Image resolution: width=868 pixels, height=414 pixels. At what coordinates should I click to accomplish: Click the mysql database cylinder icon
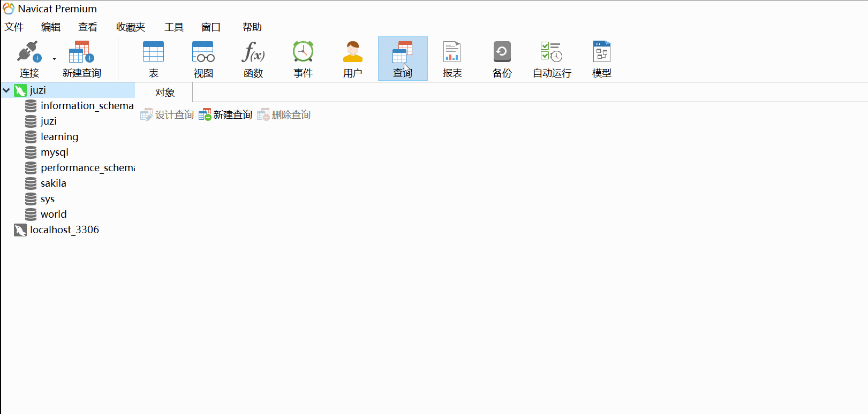[31, 152]
